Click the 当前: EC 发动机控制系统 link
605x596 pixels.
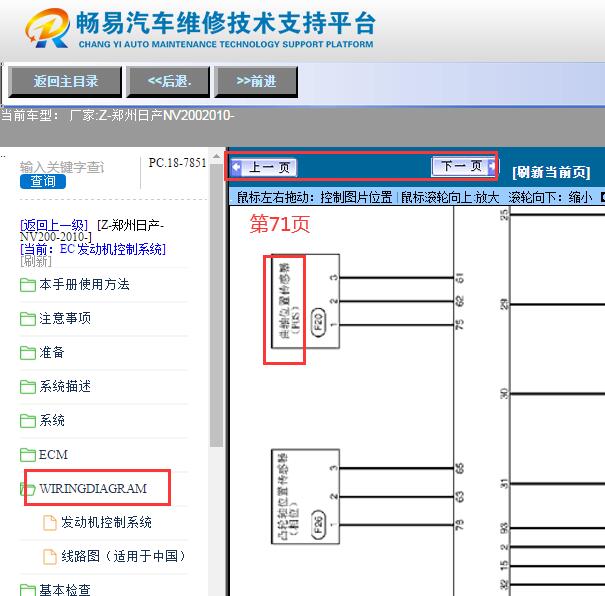point(93,249)
